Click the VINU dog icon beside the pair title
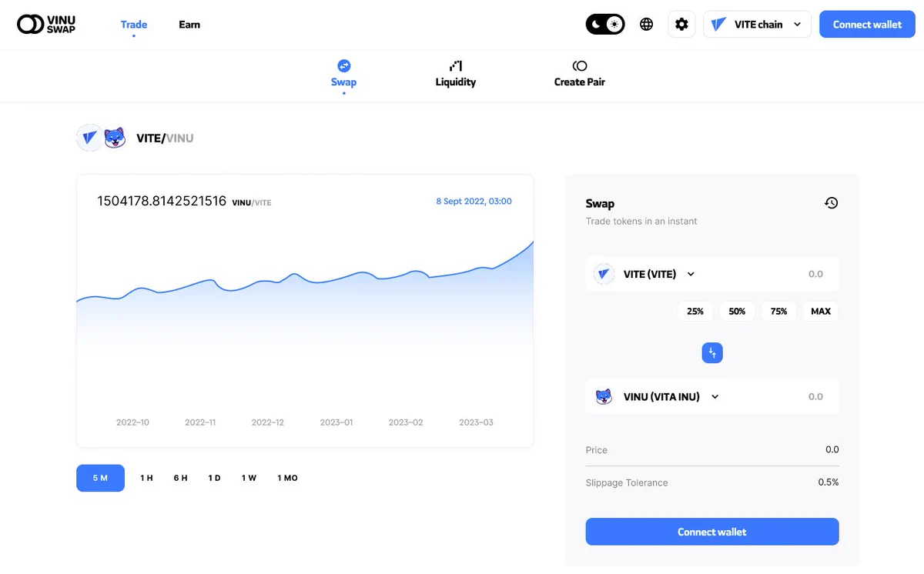The height and width of the screenshot is (574, 924). [115, 138]
